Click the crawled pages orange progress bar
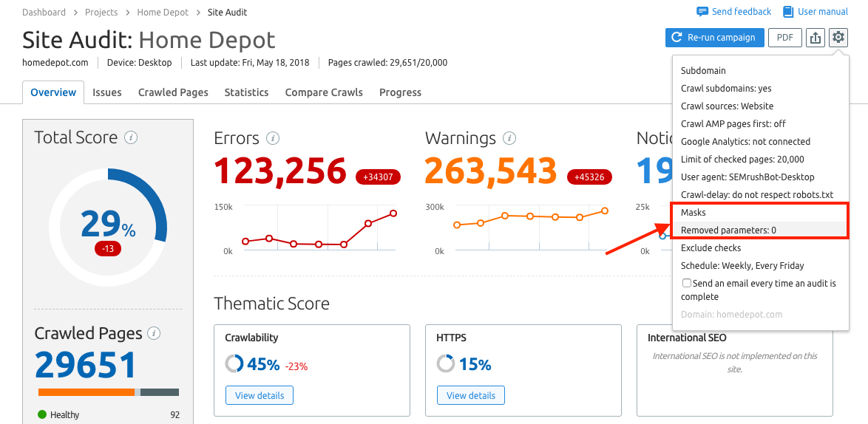Image resolution: width=868 pixels, height=424 pixels. click(x=86, y=391)
